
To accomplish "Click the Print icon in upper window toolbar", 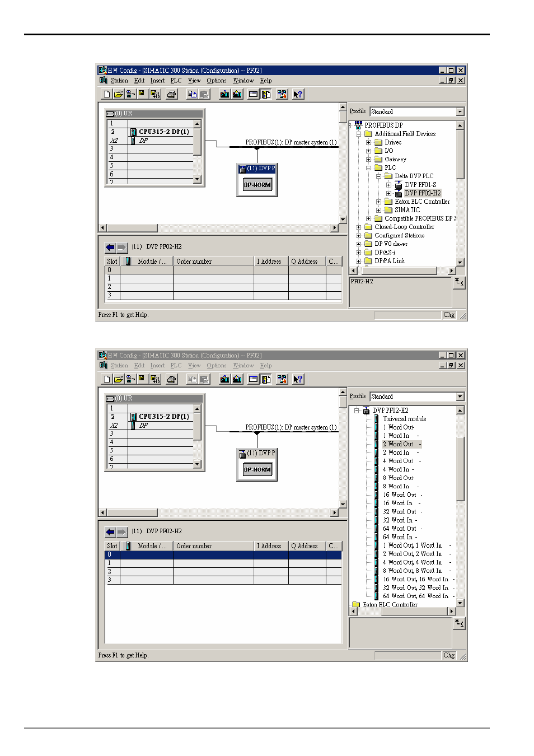I will [172, 94].
